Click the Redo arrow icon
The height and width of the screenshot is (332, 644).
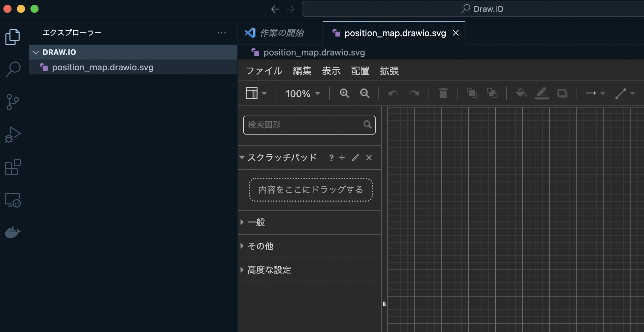(414, 94)
